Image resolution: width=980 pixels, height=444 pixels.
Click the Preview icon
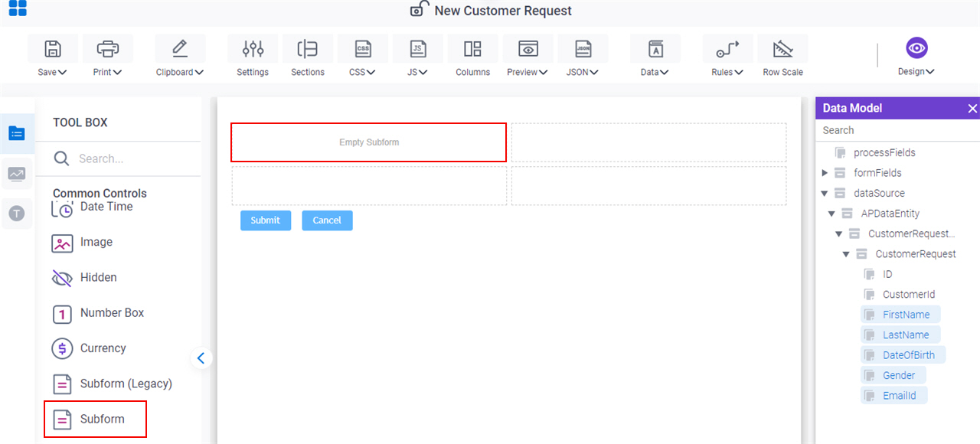pyautogui.click(x=528, y=49)
